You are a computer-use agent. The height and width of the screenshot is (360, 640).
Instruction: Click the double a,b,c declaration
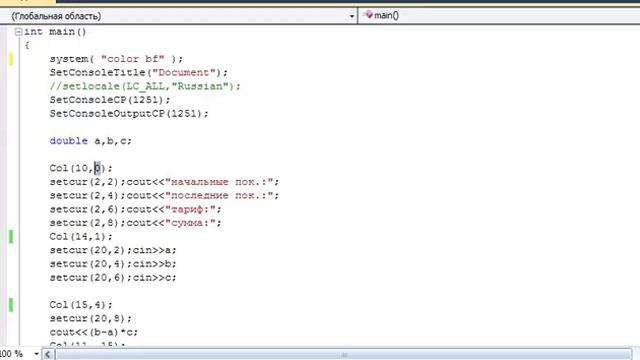point(91,141)
